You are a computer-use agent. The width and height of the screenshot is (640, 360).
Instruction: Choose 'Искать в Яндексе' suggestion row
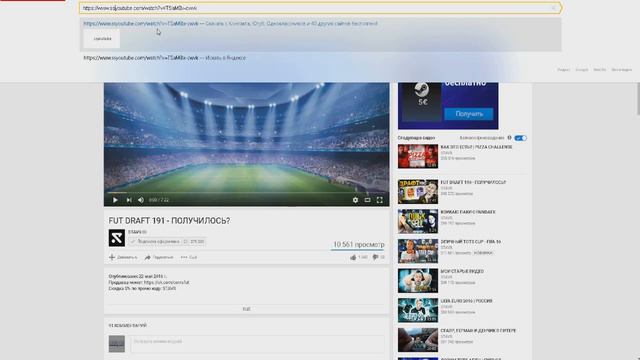tap(320, 58)
